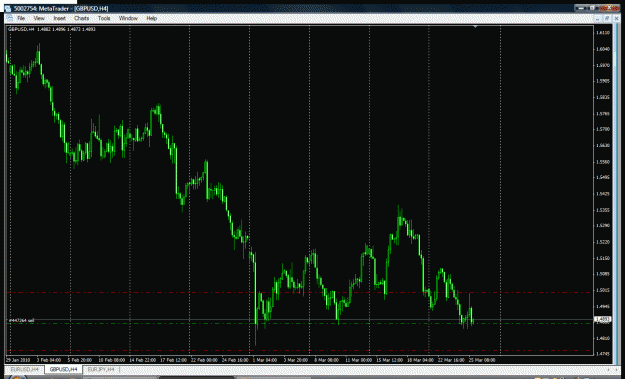The image size is (625, 379).
Task: Minimize the MetaTrader main window
Action: tap(582, 8)
